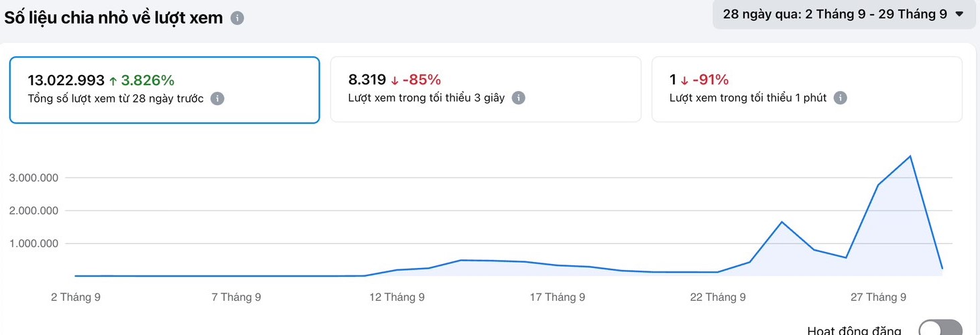
Task: Click the red down arrow beside -91%
Action: (x=684, y=80)
